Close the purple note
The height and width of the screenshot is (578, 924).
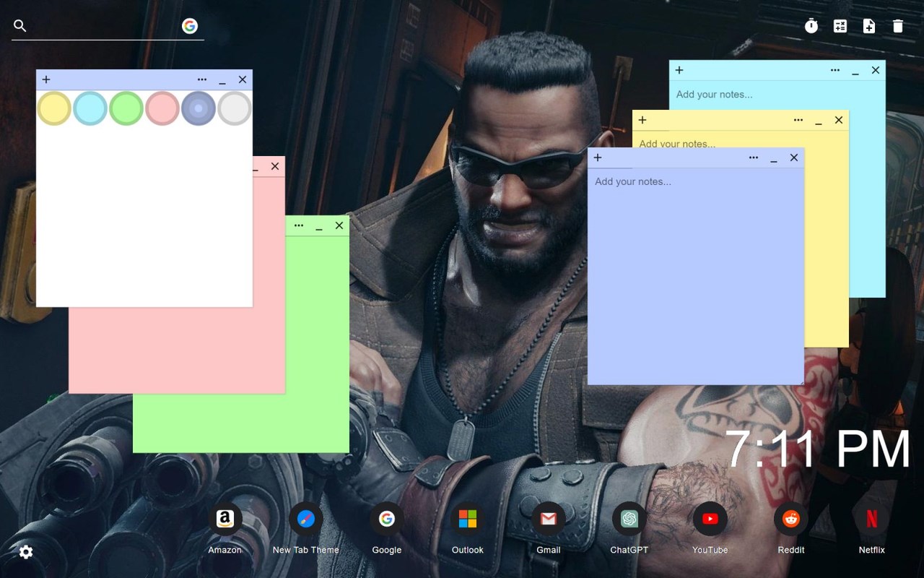click(794, 158)
